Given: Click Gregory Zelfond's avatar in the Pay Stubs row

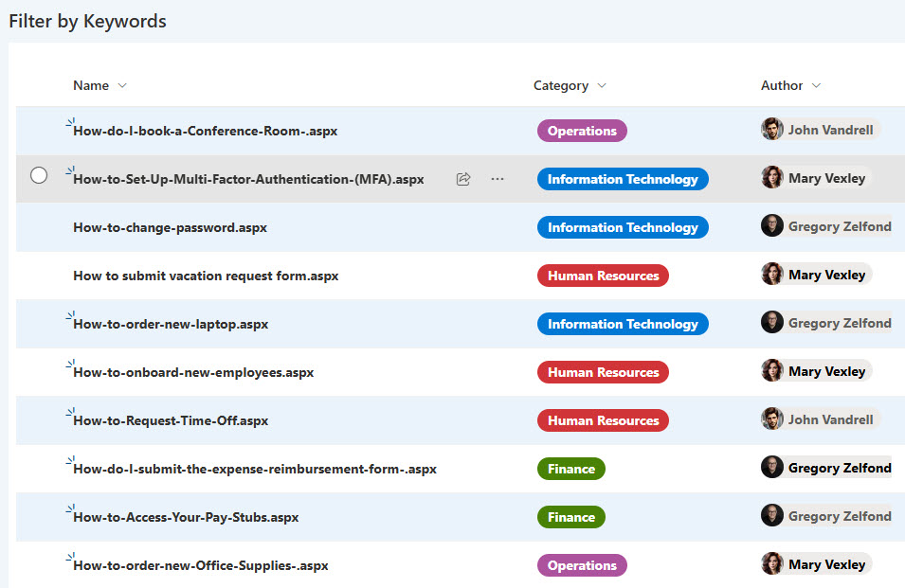Looking at the screenshot, I should (x=772, y=516).
